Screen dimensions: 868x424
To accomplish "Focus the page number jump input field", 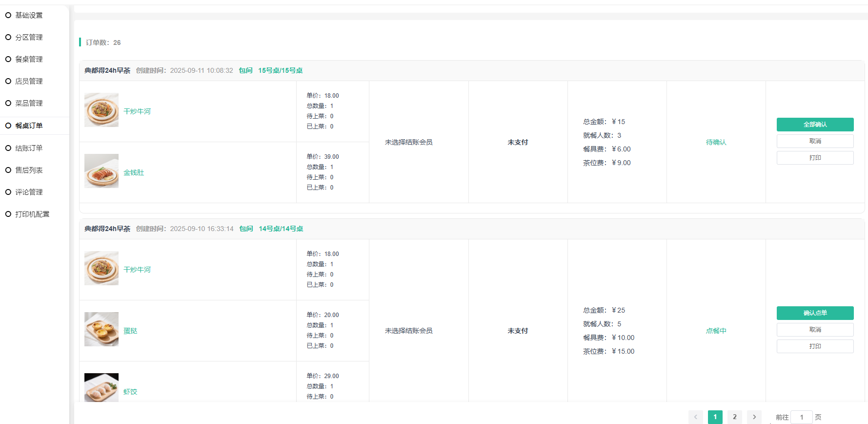I will coord(801,417).
